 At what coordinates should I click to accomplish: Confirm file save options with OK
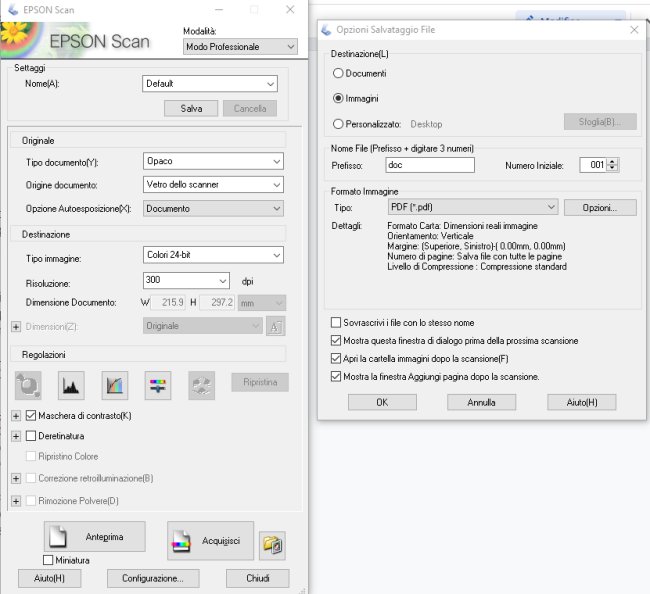click(382, 402)
